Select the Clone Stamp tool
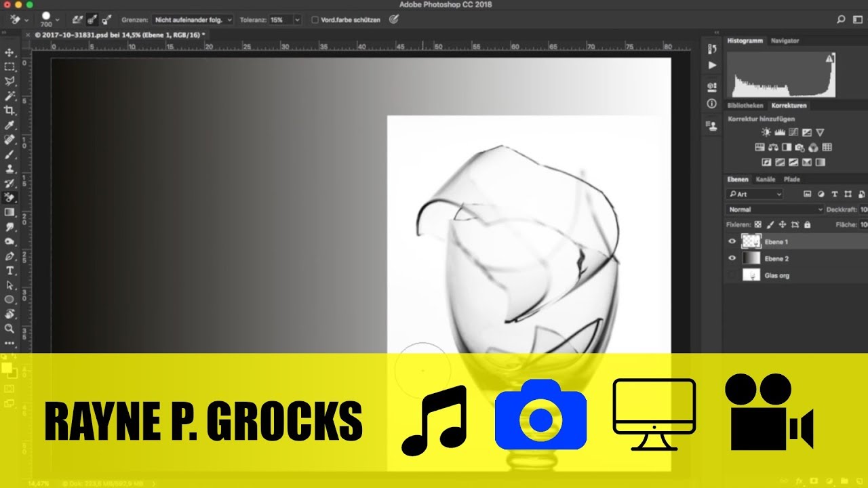The image size is (868, 488). (9, 169)
